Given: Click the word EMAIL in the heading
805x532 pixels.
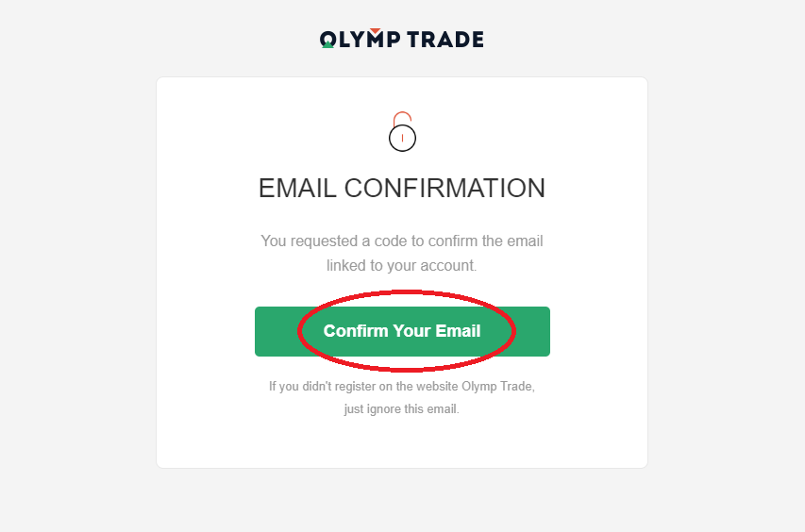Looking at the screenshot, I should 298,189.
